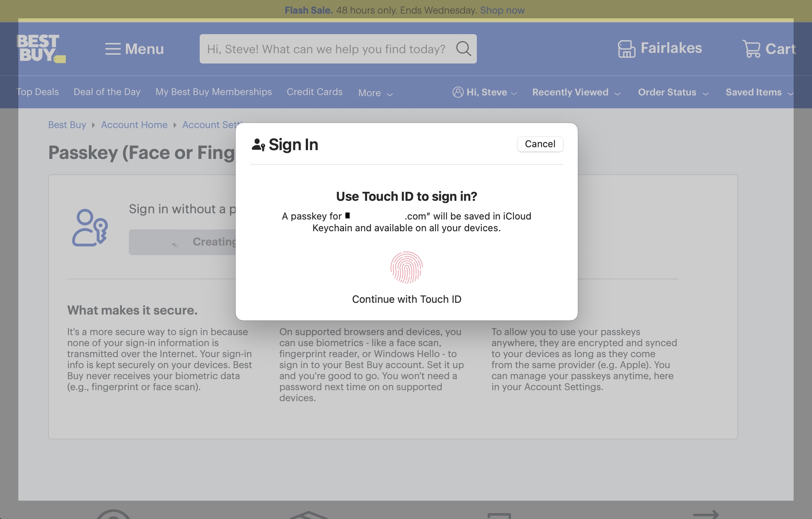
Task: Click Account Home breadcrumb link
Action: 134,125
